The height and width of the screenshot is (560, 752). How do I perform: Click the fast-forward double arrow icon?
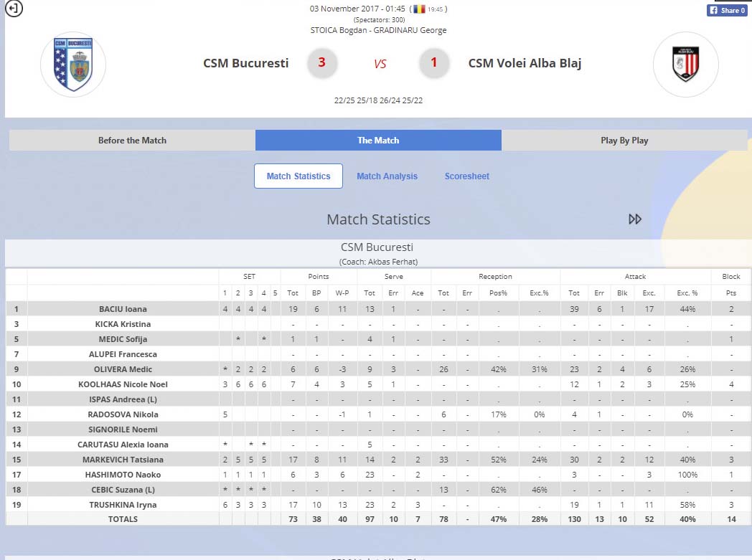pos(634,219)
